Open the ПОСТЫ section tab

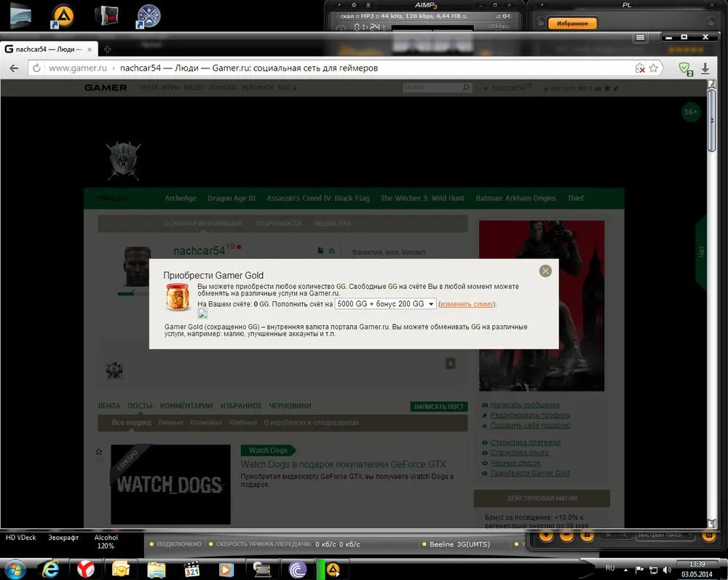coord(141,406)
